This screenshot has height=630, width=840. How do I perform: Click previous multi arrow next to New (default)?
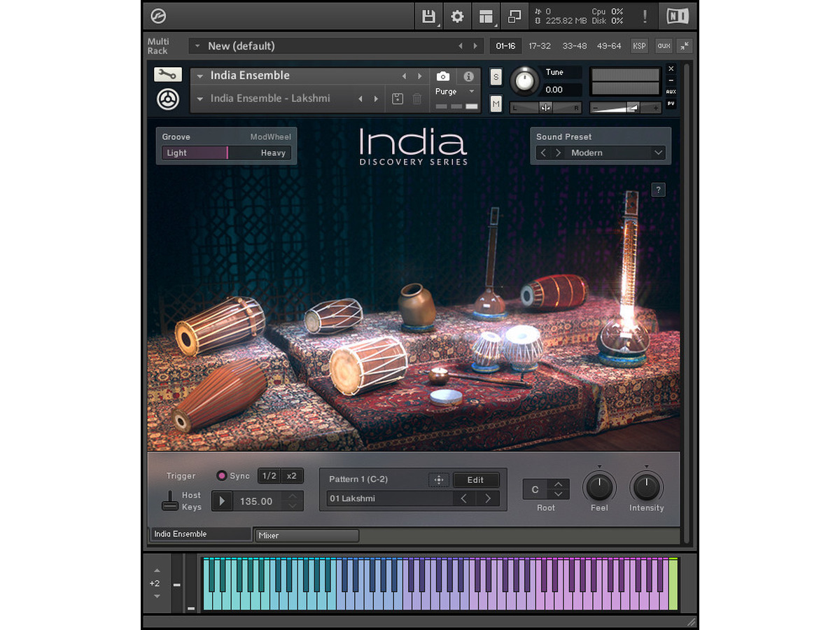click(x=461, y=46)
